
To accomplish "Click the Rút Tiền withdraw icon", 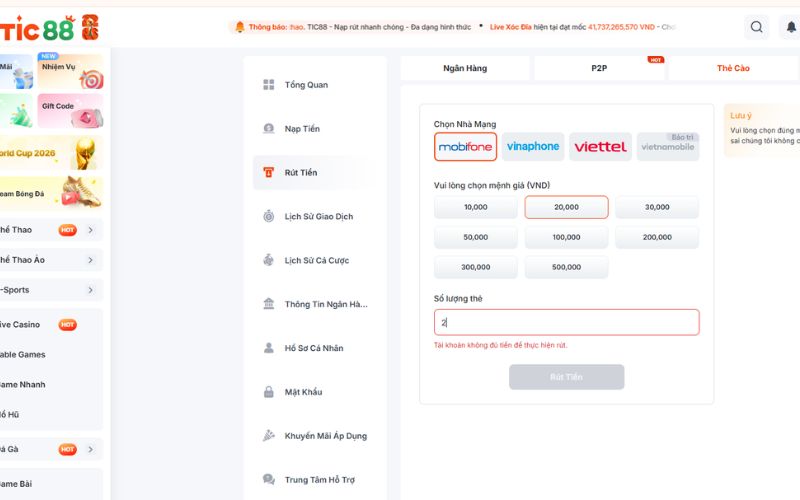I will coord(269,172).
